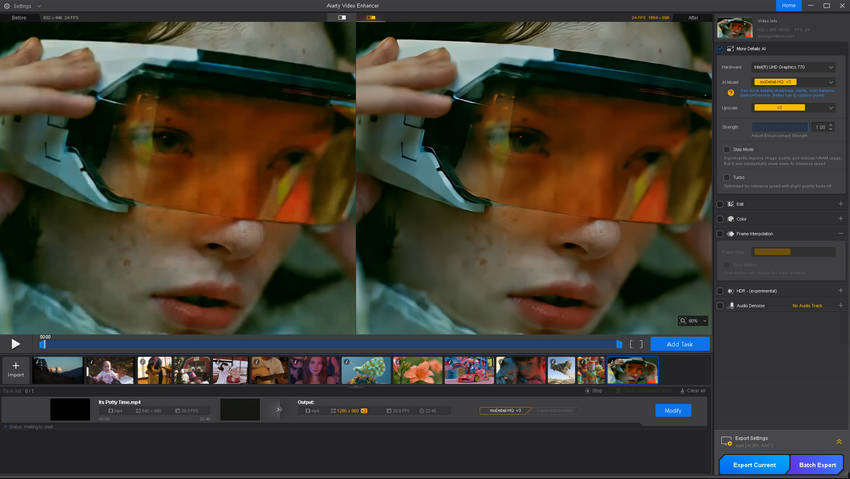
Task: Expand the Audio Denoise section plus
Action: pyautogui.click(x=841, y=306)
